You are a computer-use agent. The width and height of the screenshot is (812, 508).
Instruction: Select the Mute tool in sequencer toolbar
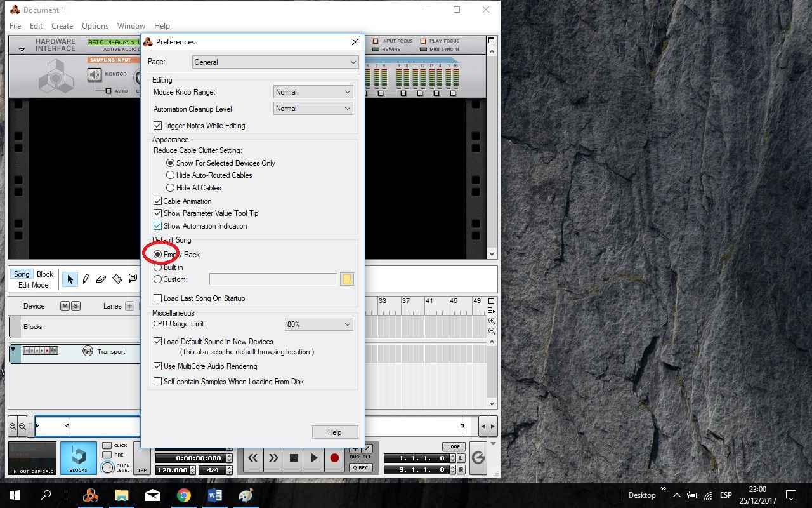[x=132, y=278]
